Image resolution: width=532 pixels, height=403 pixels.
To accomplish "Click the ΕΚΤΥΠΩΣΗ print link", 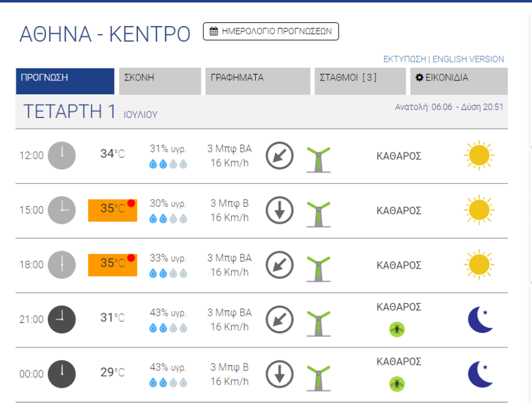I will tap(404, 59).
